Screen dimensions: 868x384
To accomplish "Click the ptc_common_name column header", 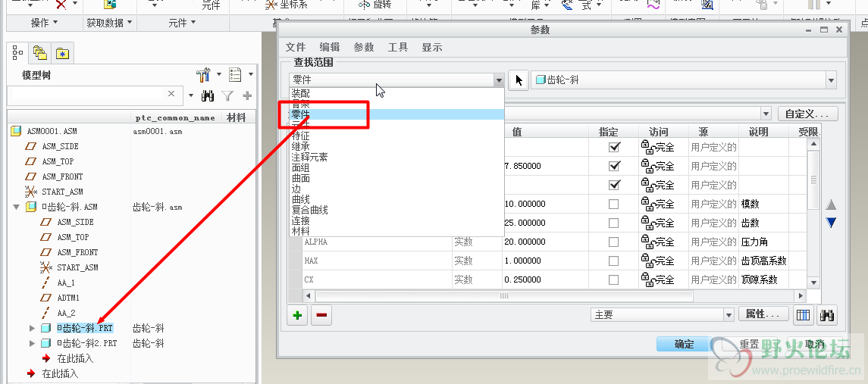I will click(x=176, y=117).
